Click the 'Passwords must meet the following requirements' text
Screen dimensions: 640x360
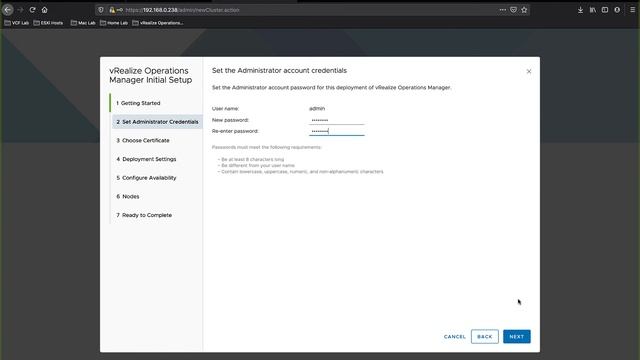point(267,147)
